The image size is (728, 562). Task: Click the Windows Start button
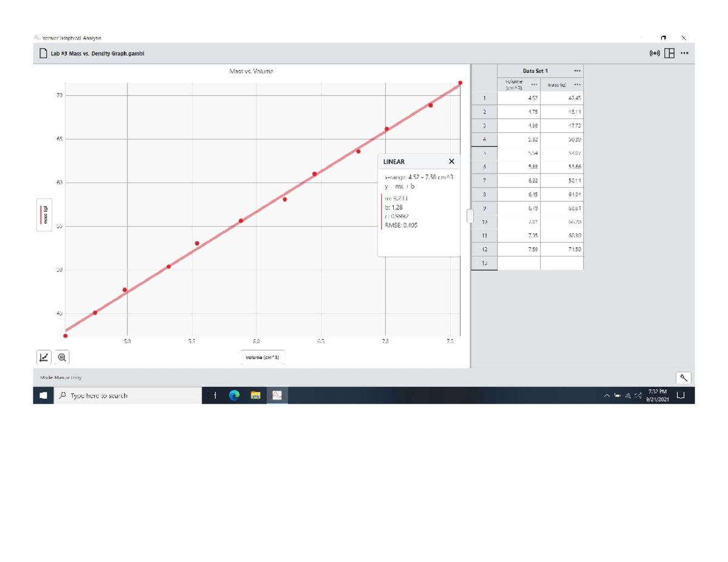point(42,395)
